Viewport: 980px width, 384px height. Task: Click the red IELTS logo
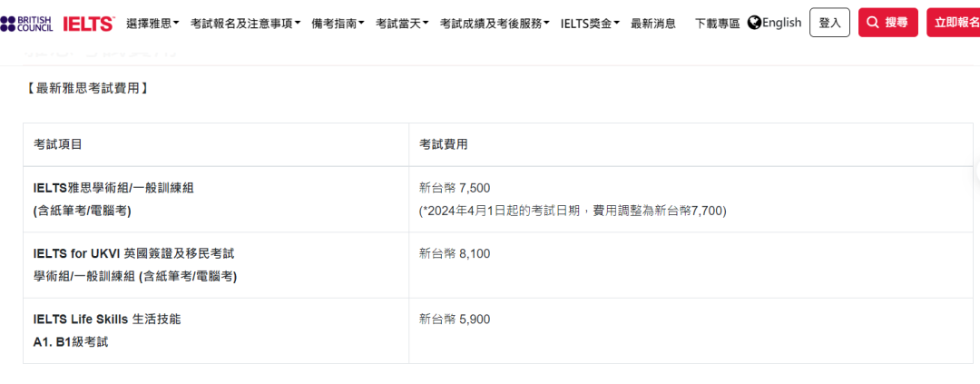(x=89, y=24)
